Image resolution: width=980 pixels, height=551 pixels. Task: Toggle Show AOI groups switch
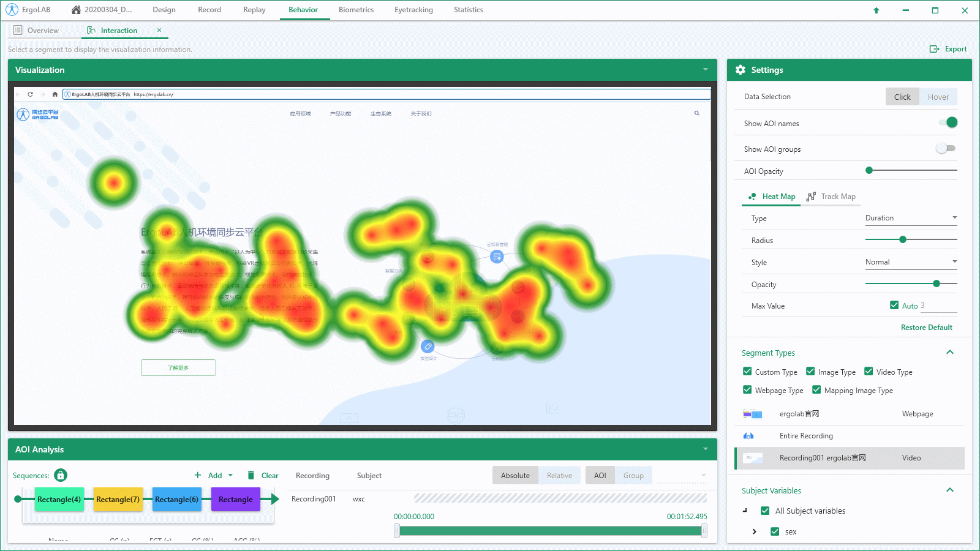[946, 148]
